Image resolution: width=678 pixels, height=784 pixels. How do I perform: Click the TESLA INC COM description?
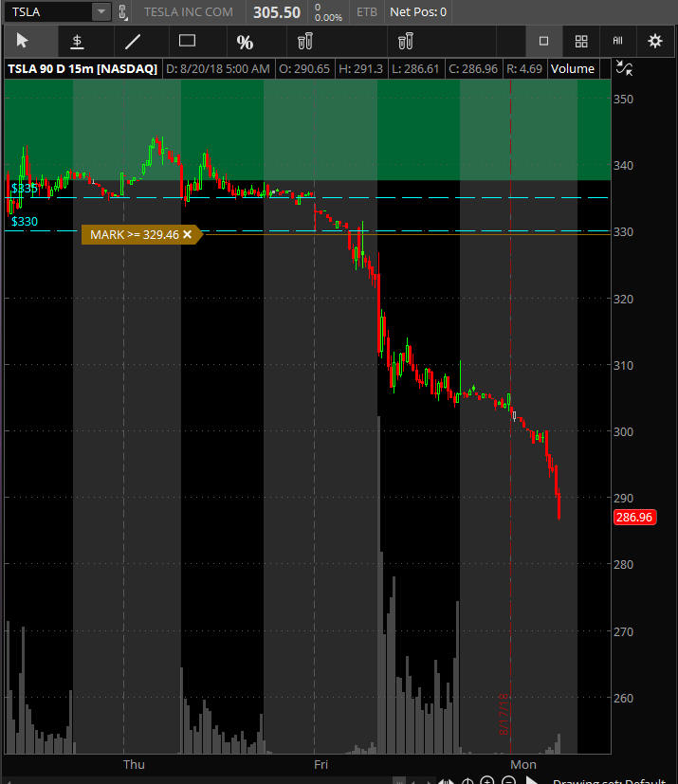(x=189, y=12)
